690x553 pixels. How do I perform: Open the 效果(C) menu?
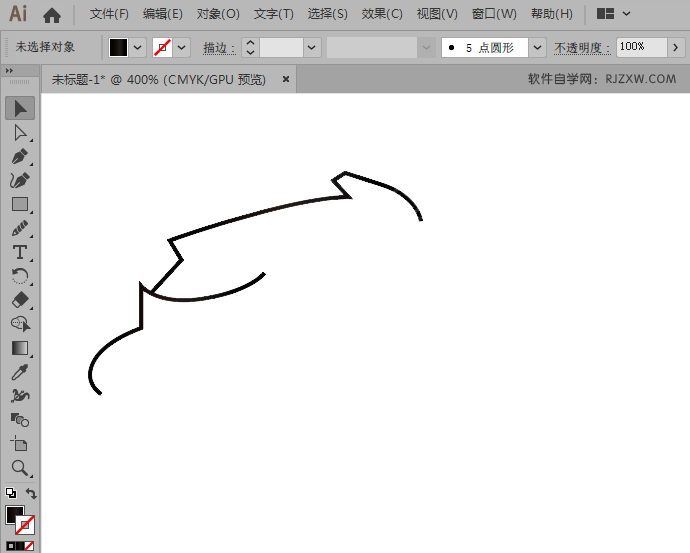click(382, 14)
